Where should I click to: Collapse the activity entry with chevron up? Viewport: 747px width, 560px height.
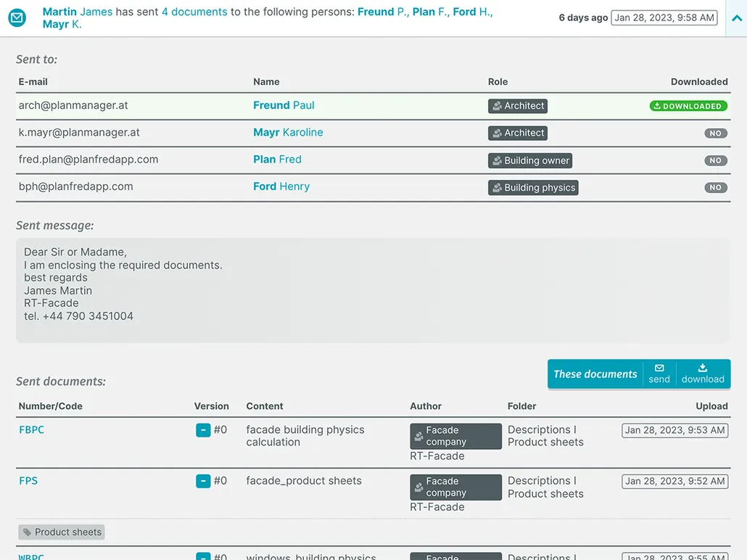tap(737, 18)
